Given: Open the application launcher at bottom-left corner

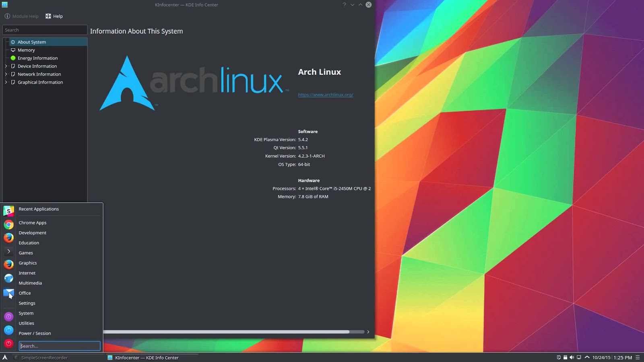Looking at the screenshot, I should pos(5,357).
